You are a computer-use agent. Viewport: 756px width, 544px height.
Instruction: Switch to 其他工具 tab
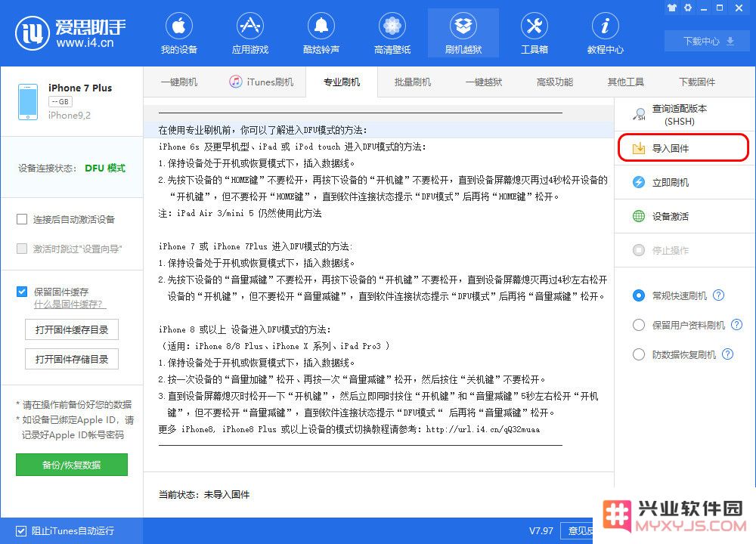tap(626, 82)
